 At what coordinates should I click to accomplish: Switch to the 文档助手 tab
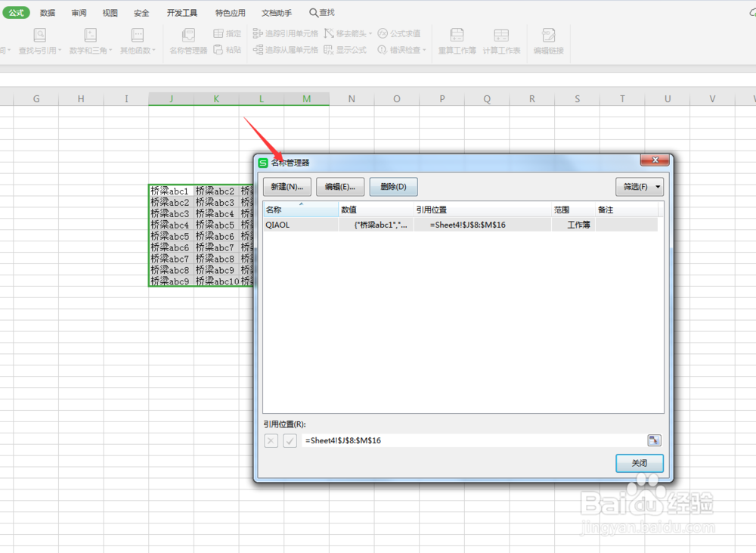(x=277, y=13)
